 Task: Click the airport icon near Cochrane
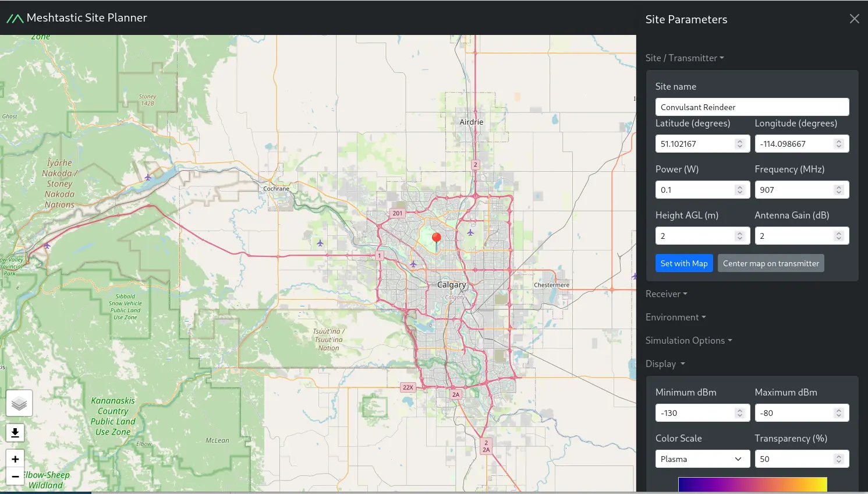pyautogui.click(x=320, y=243)
